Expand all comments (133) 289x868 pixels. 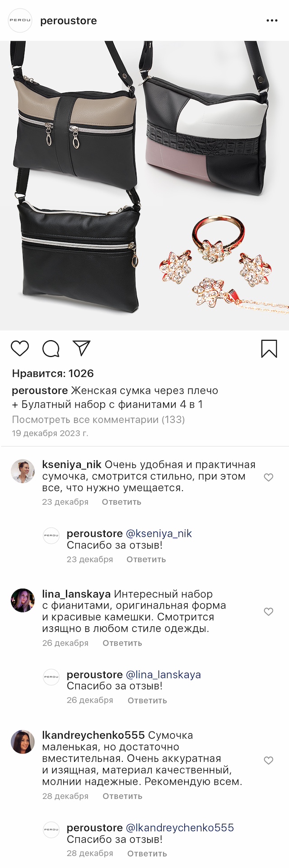98,419
